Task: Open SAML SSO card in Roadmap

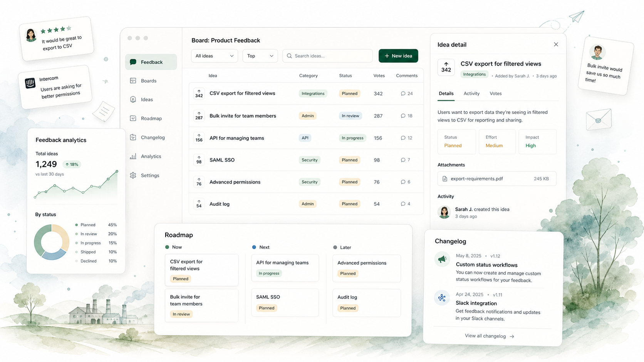Action: point(285,303)
